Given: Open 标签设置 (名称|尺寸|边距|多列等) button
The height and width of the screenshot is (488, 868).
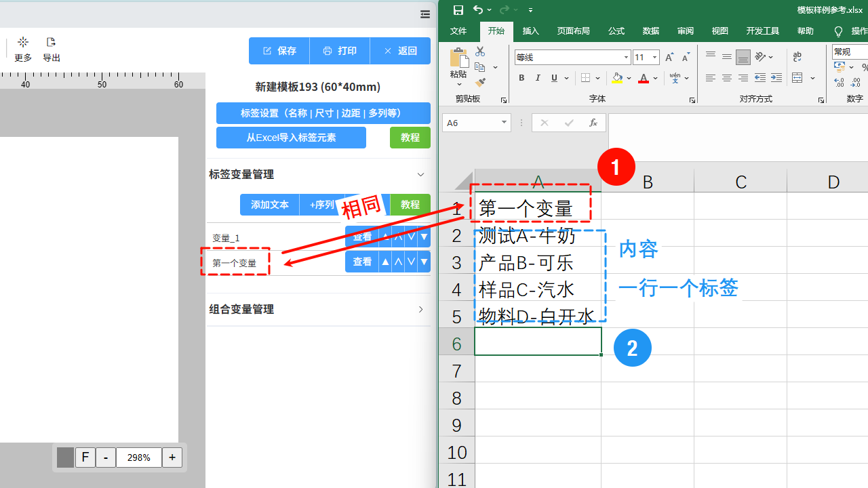Looking at the screenshot, I should tap(323, 113).
